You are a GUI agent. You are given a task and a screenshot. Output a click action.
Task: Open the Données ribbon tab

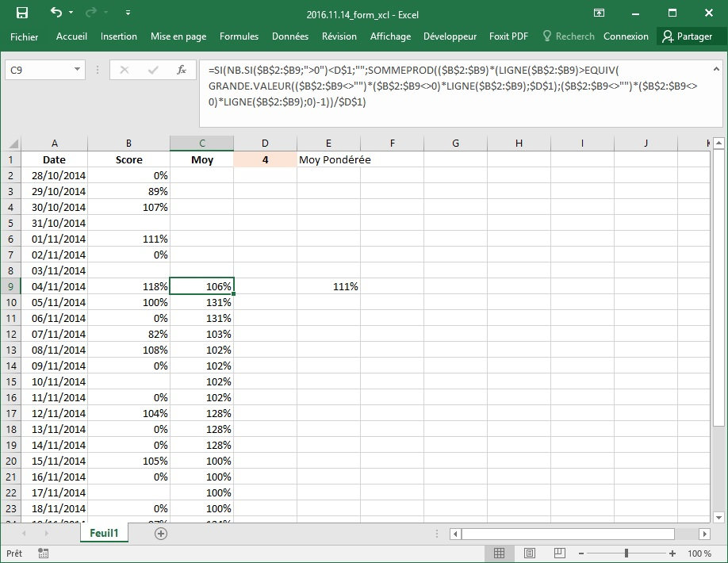coord(290,36)
